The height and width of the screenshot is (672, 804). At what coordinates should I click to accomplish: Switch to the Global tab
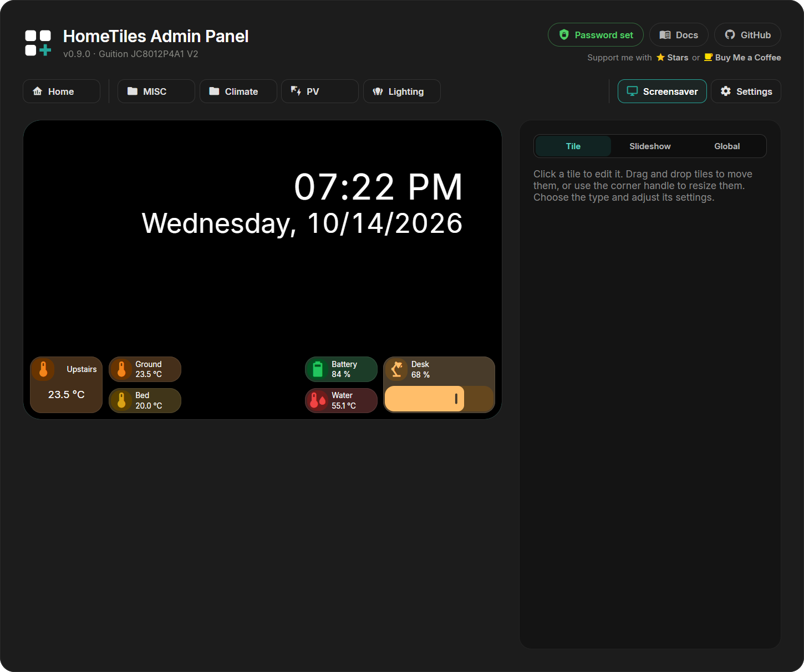tap(727, 146)
